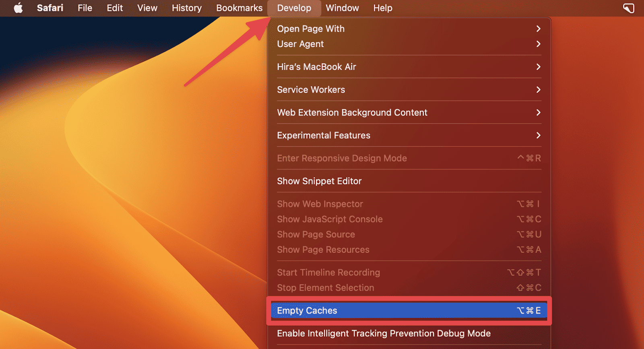The height and width of the screenshot is (349, 644).
Task: Click the menu bar status icon at far right
Action: click(628, 8)
